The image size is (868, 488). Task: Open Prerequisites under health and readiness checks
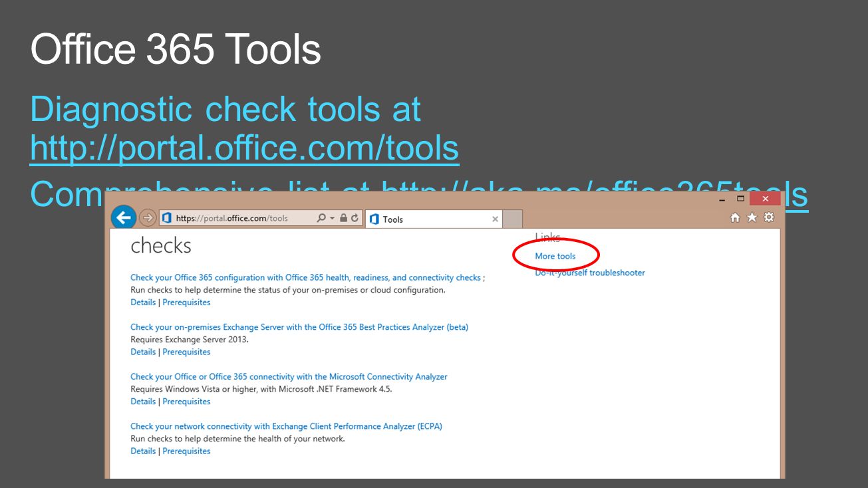[186, 302]
